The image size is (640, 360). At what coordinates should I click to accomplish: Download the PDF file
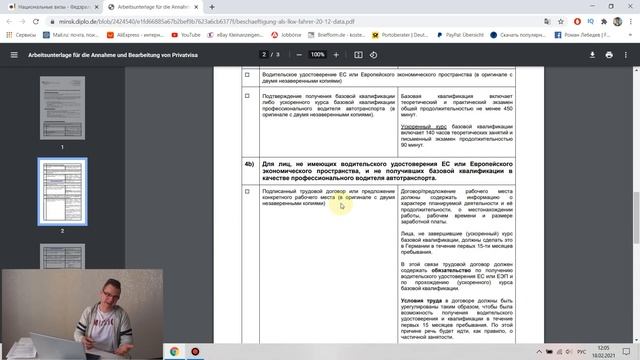click(x=592, y=55)
